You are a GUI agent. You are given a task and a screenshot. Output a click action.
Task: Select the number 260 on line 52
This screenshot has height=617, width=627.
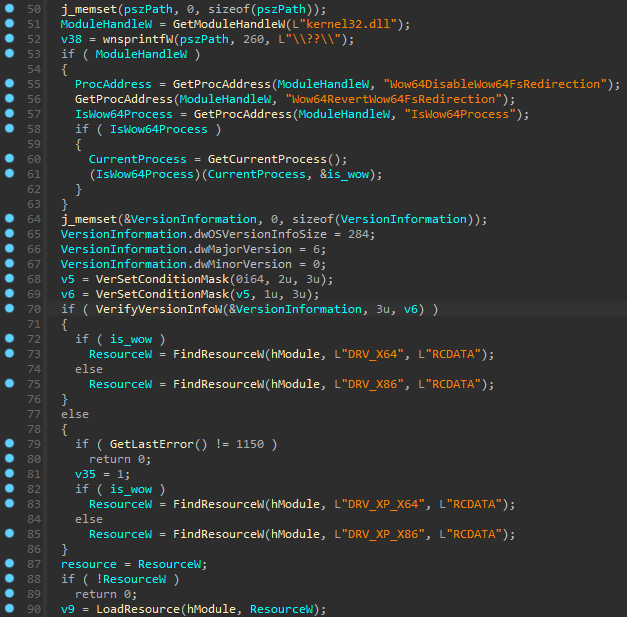254,39
